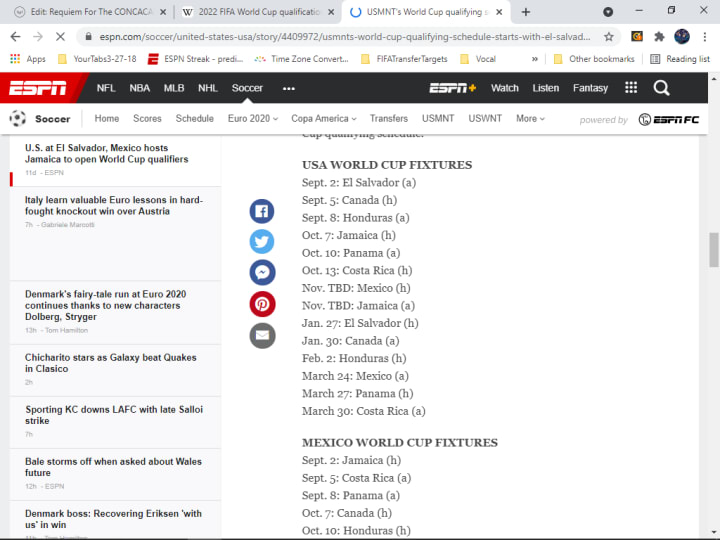Share the article via Messenger

[262, 272]
